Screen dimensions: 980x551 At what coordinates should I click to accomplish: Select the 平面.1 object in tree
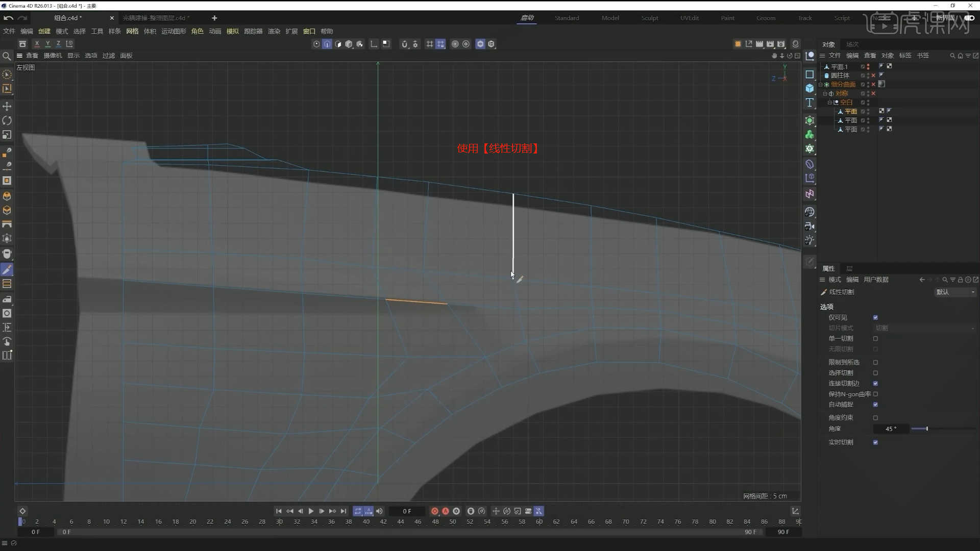point(839,67)
